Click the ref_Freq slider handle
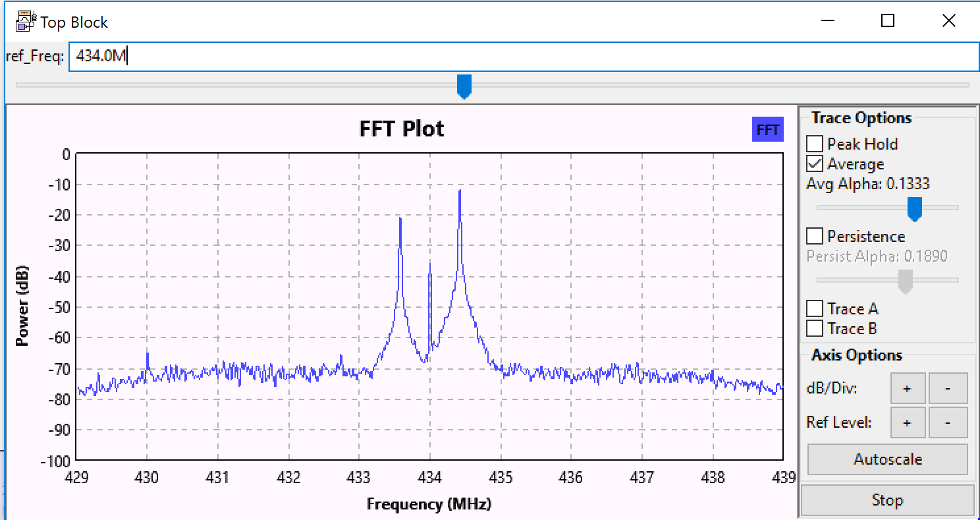980x520 pixels. click(464, 86)
